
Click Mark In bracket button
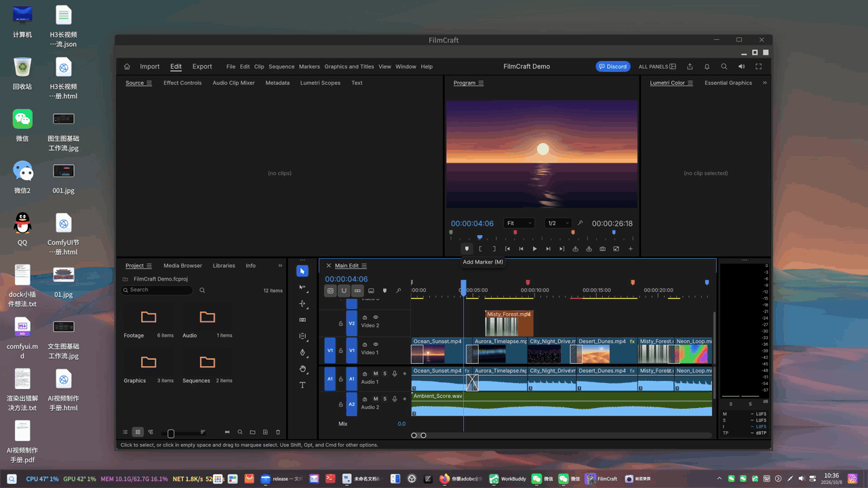point(480,249)
